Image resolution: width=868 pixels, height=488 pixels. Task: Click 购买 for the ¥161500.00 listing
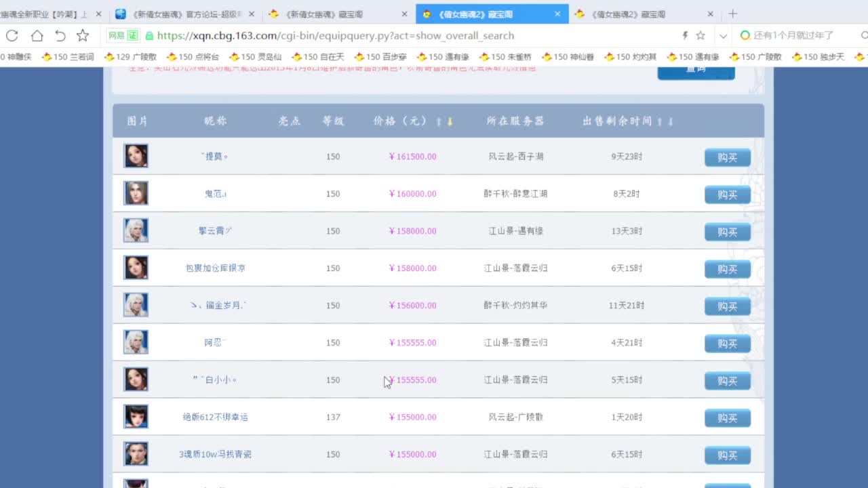[x=727, y=157]
